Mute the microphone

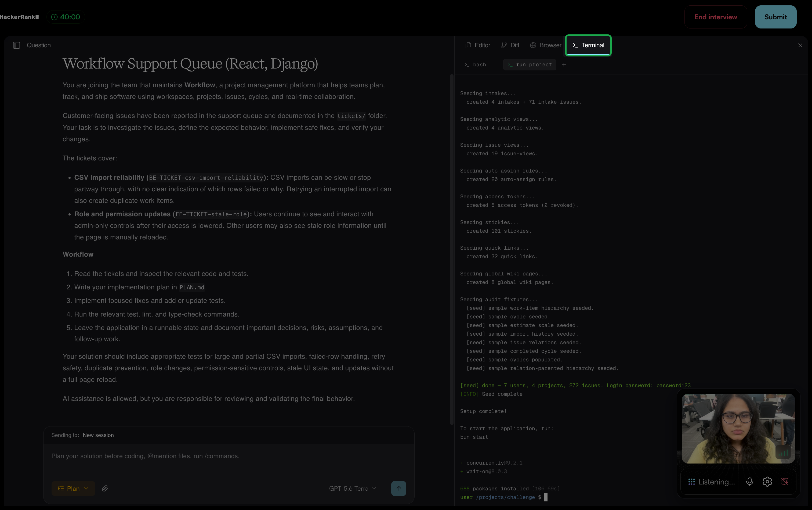click(x=750, y=482)
